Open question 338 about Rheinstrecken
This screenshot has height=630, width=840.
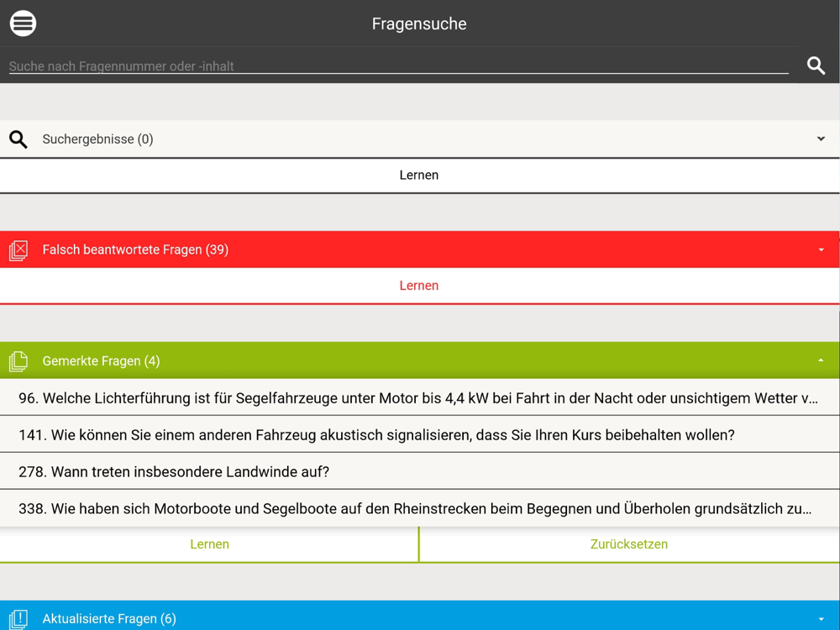420,508
